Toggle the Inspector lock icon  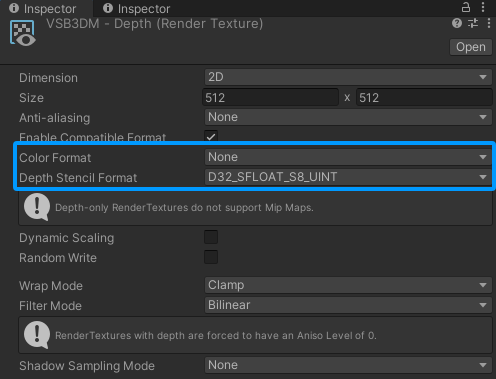click(x=466, y=7)
